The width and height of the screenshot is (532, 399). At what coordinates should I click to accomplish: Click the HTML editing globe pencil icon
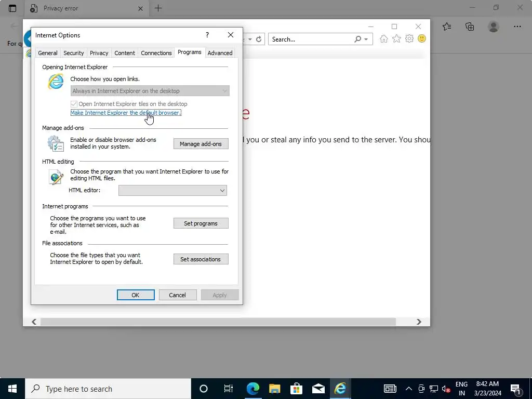coord(56,177)
